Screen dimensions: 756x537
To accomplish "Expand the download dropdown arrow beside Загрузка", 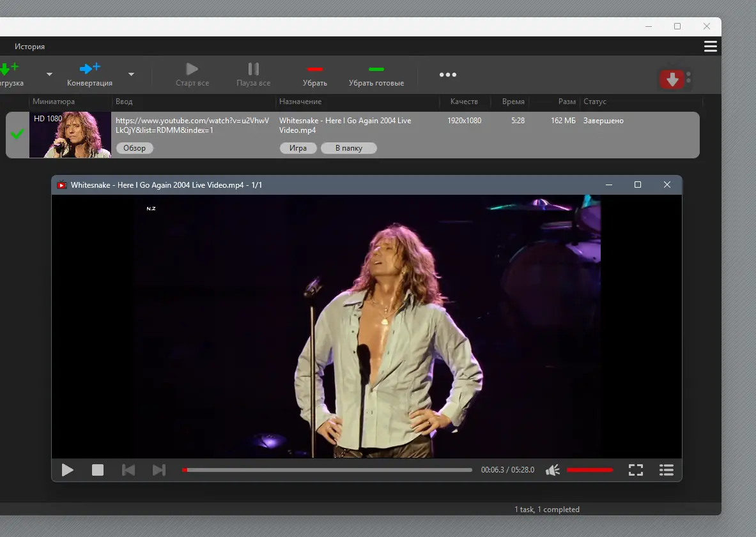I will tap(49, 75).
